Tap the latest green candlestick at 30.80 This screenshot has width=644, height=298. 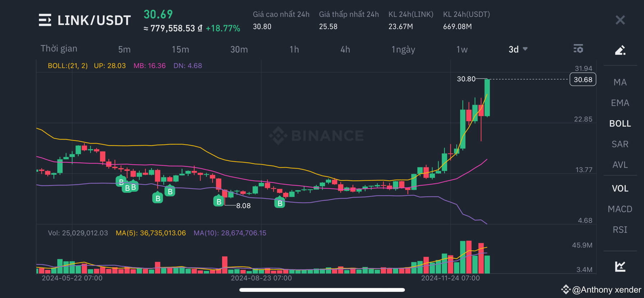pyautogui.click(x=487, y=98)
